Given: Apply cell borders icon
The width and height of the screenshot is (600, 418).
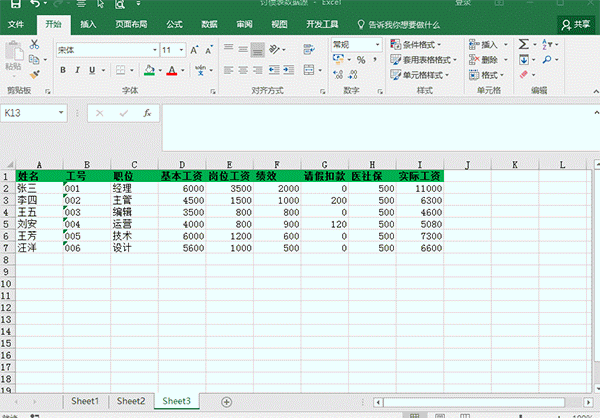Looking at the screenshot, I should (x=121, y=70).
